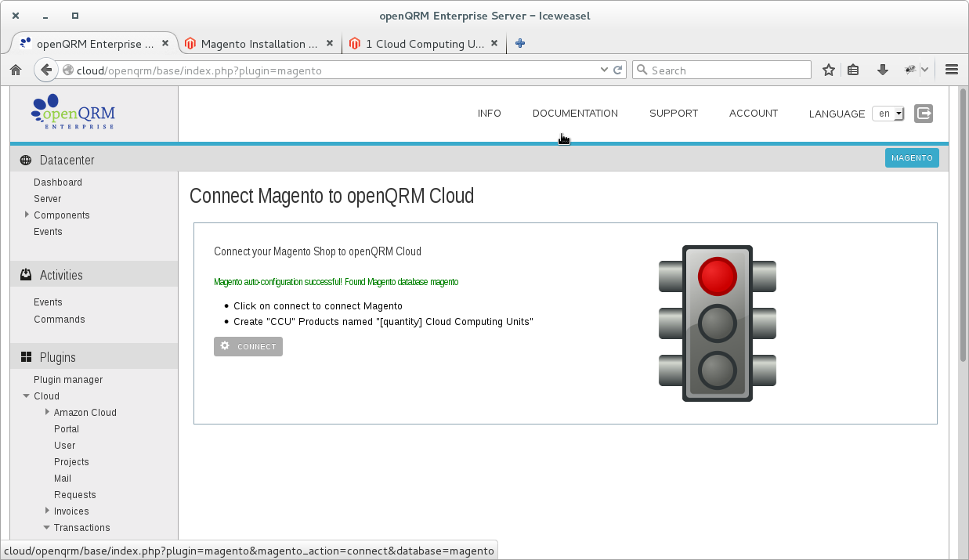Open the Cloud Requests link
Image resolution: width=969 pixels, height=560 pixels.
[x=75, y=495]
